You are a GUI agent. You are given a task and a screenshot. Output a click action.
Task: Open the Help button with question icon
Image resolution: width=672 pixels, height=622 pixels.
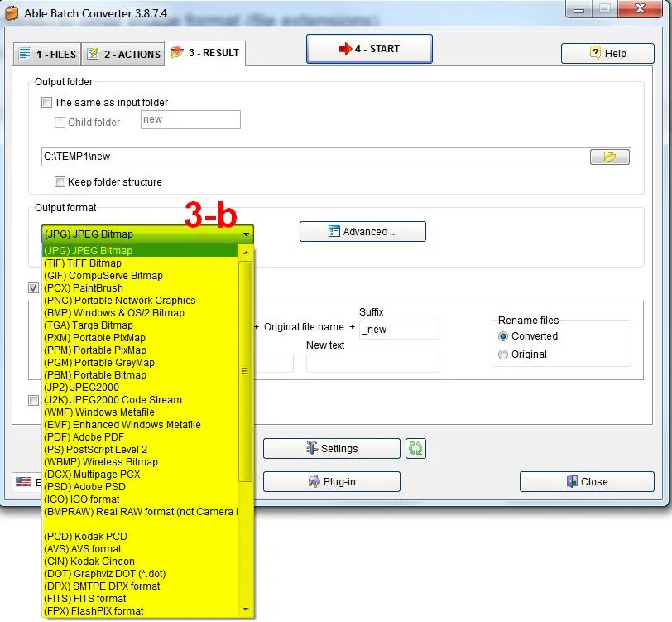tap(607, 53)
